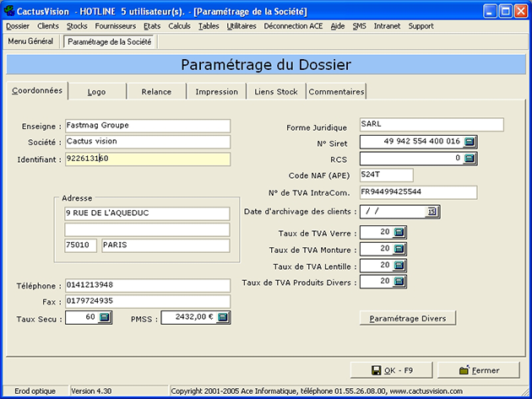Open the Fournisseurs menu

115,26
